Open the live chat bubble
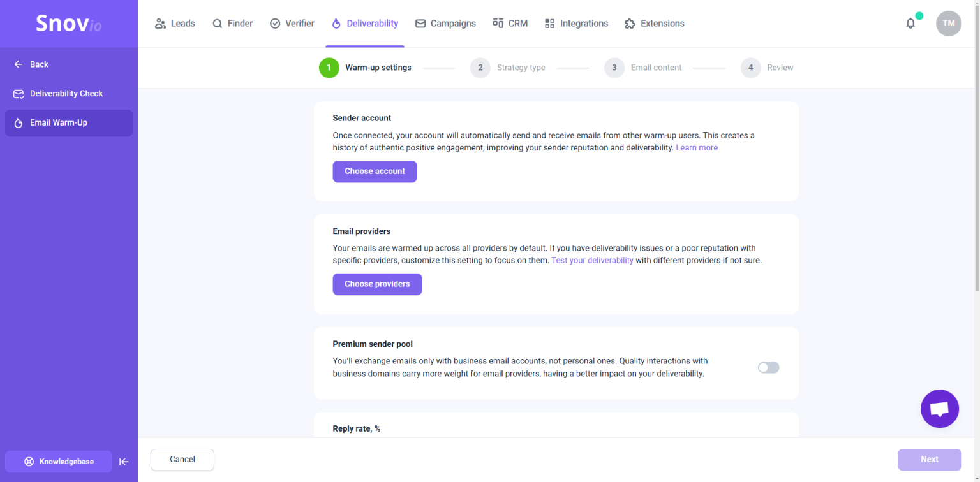Image resolution: width=980 pixels, height=482 pixels. pyautogui.click(x=940, y=409)
